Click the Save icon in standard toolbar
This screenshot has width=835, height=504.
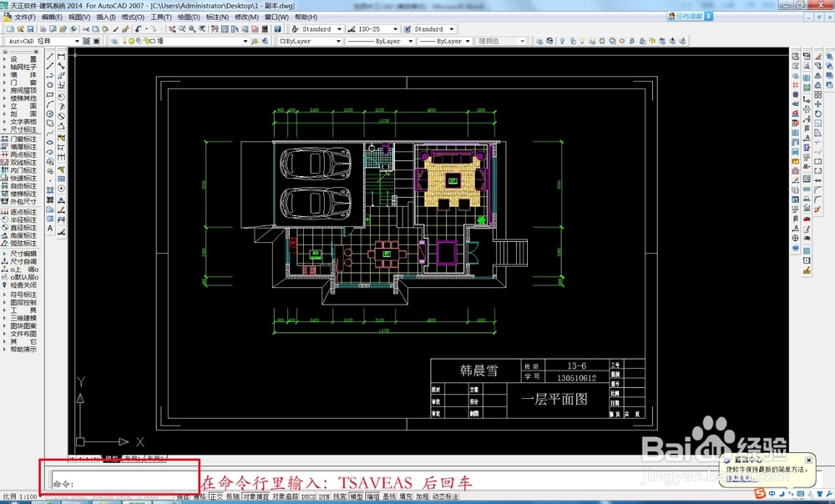tap(28, 29)
